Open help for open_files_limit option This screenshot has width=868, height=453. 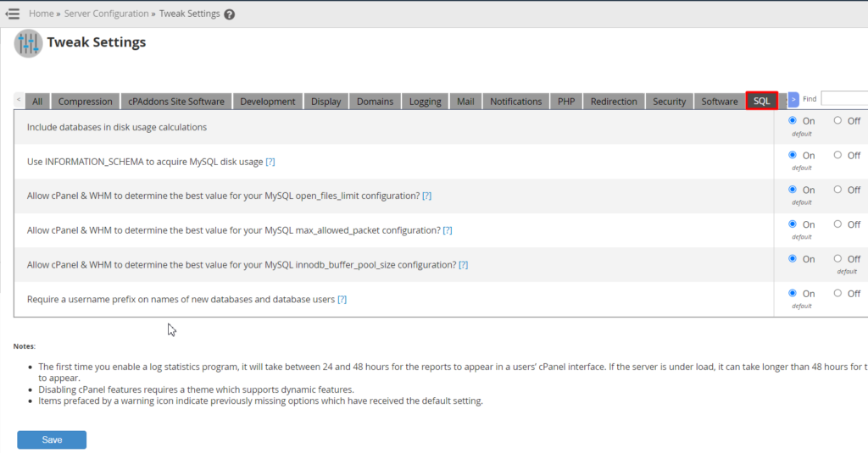click(x=427, y=196)
